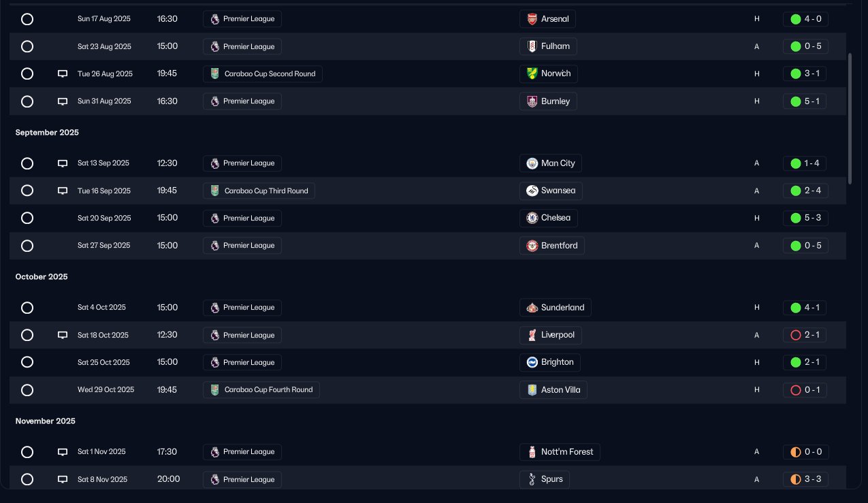The width and height of the screenshot is (868, 503).
Task: Select the radio circle on the Chelsea row
Action: pyautogui.click(x=27, y=218)
